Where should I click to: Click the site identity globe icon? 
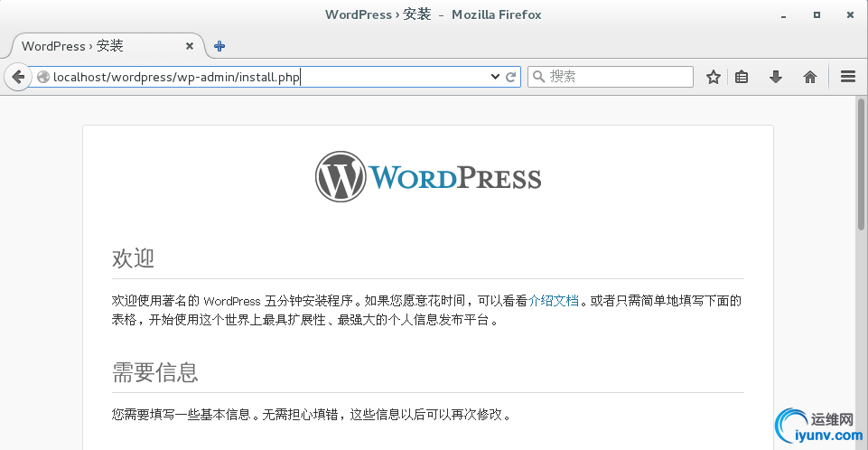43,77
